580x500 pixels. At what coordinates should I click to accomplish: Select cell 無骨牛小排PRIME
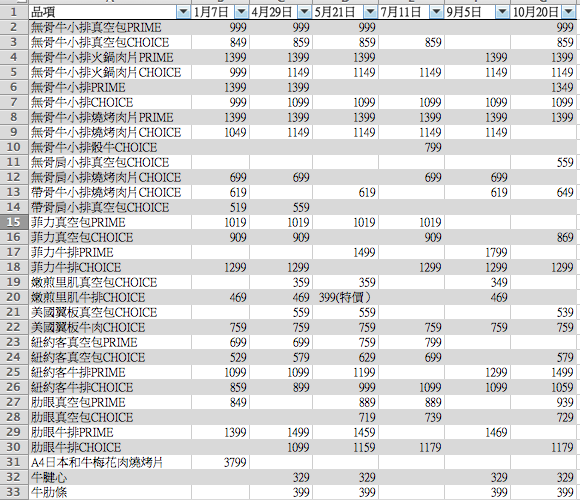pos(110,87)
